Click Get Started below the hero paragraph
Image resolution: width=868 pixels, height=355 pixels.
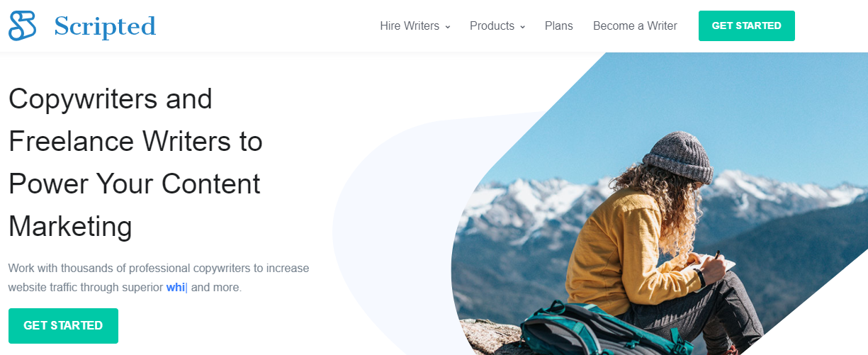tap(63, 326)
